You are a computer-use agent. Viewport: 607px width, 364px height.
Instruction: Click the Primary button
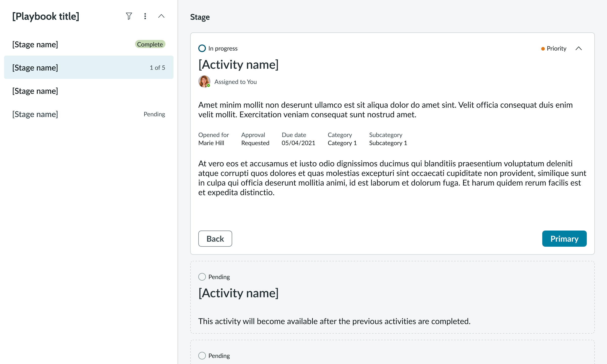(564, 238)
